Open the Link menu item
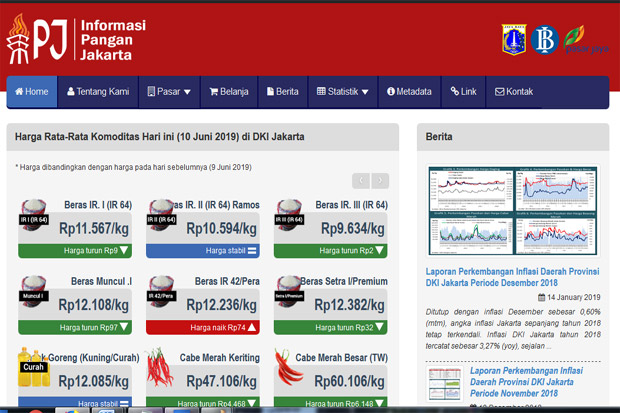This screenshot has width=620, height=413. [463, 92]
